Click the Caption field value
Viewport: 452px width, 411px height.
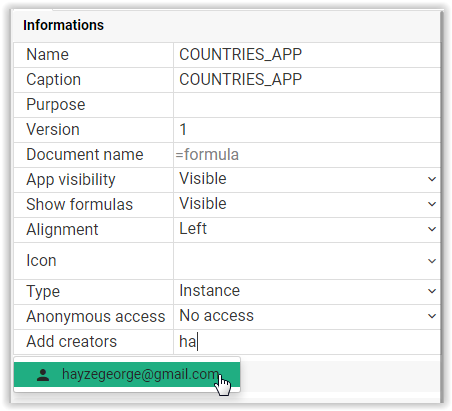coord(307,80)
